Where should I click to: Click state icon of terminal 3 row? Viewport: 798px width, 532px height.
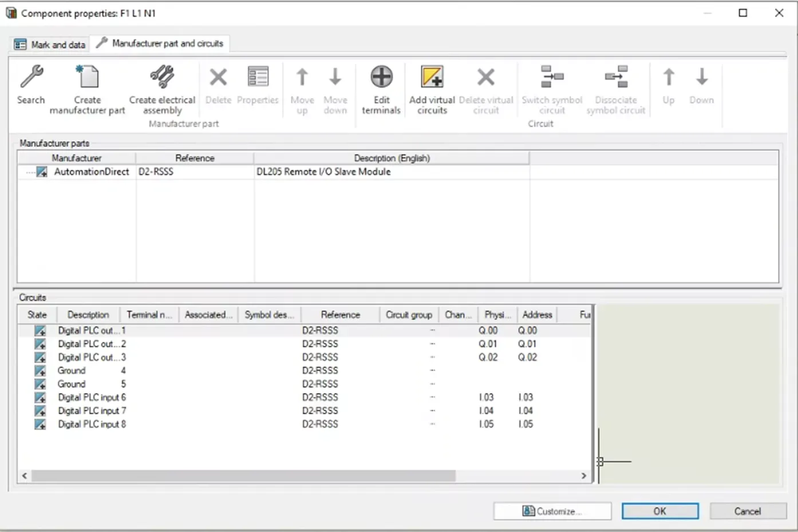(x=40, y=358)
